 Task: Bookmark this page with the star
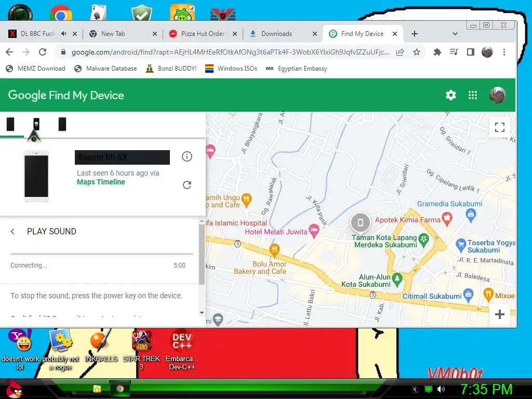pyautogui.click(x=417, y=52)
